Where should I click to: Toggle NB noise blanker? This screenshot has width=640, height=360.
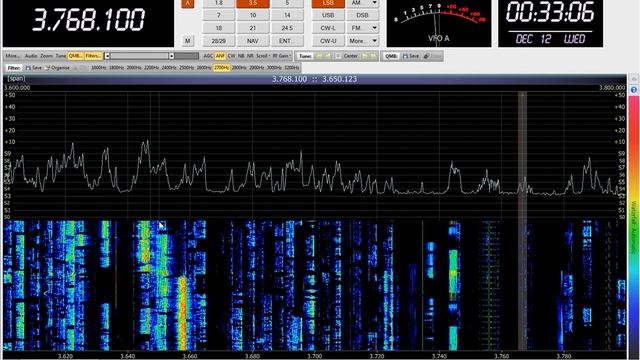[x=241, y=56]
